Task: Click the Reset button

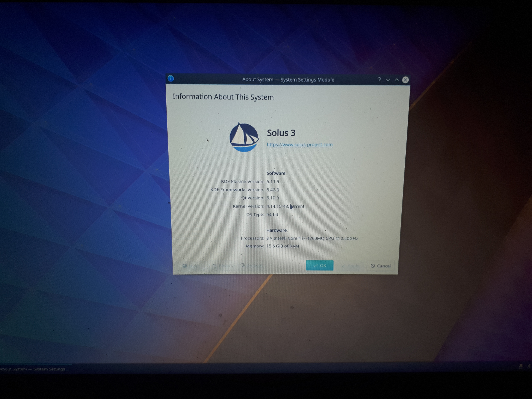Action: click(x=222, y=266)
